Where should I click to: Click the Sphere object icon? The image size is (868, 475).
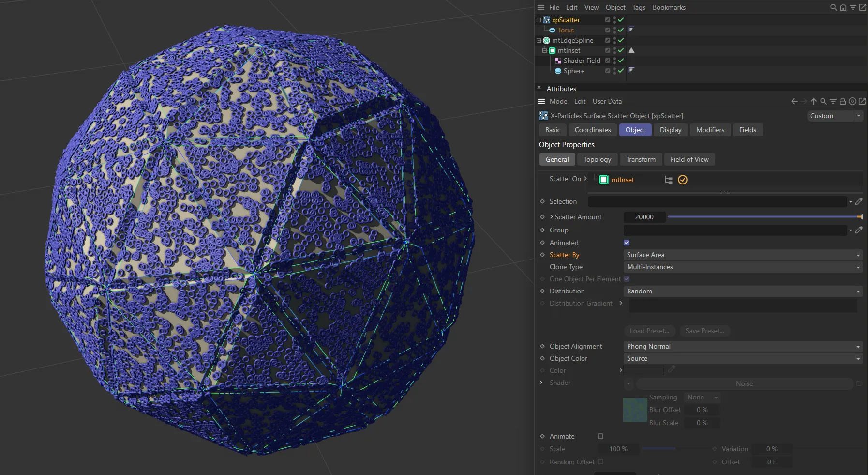click(x=559, y=71)
